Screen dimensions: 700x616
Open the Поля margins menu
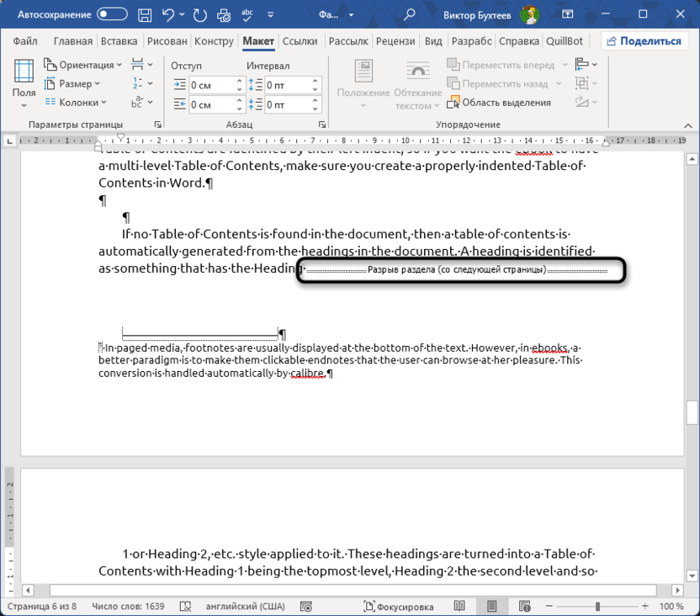(x=24, y=84)
